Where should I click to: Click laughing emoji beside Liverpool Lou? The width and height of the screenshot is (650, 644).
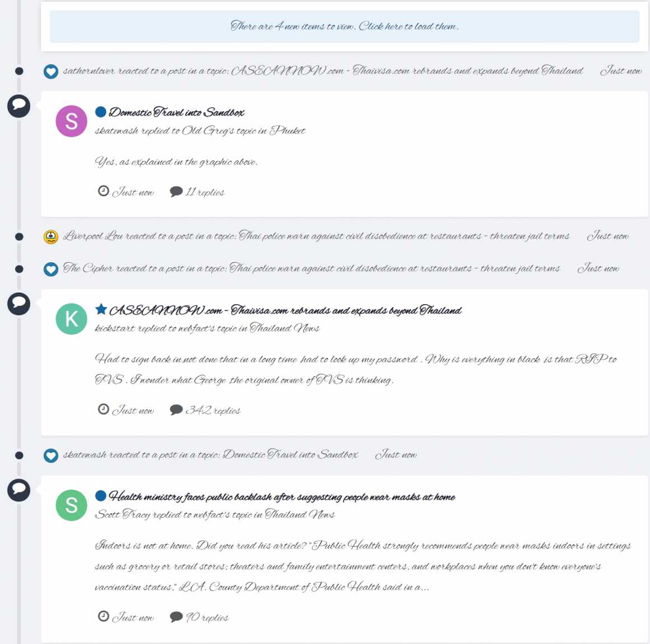click(51, 237)
